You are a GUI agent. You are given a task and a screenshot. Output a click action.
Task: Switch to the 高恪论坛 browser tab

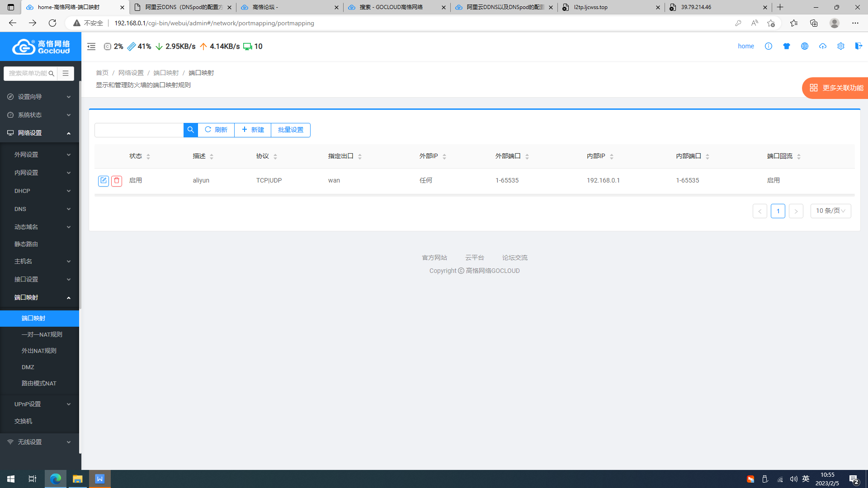coord(289,7)
